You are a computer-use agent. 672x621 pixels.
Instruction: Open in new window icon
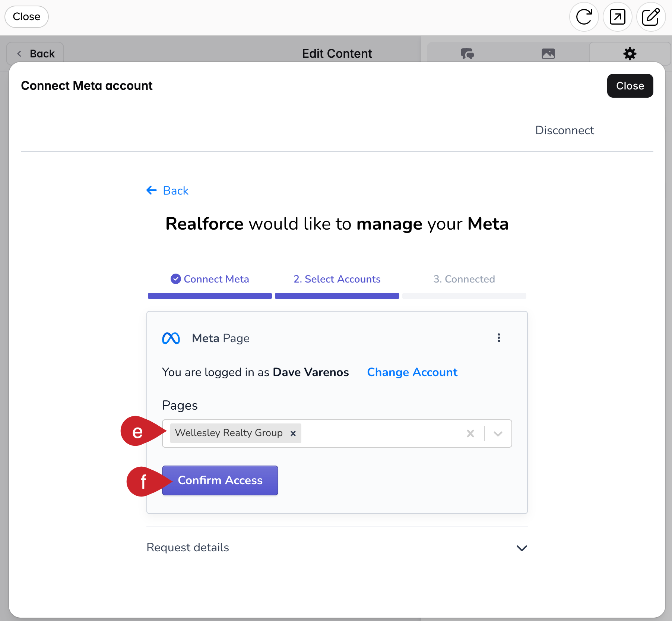pos(617,17)
